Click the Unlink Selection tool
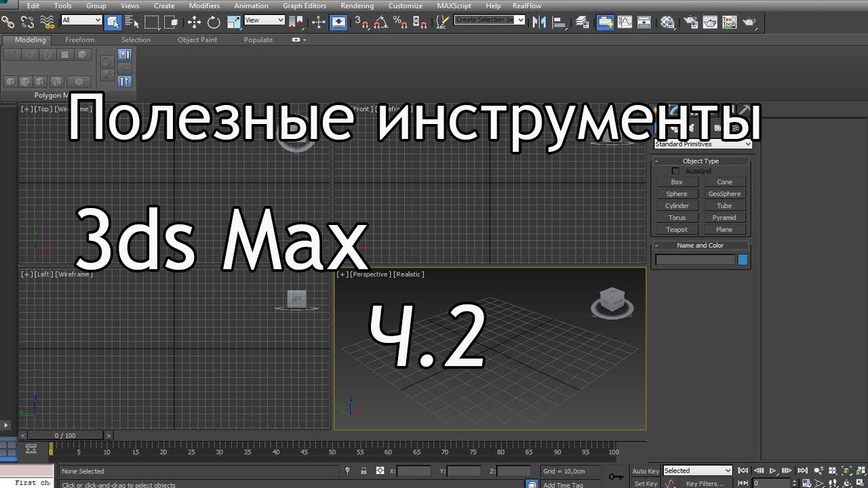The height and width of the screenshot is (488, 868). tap(27, 22)
